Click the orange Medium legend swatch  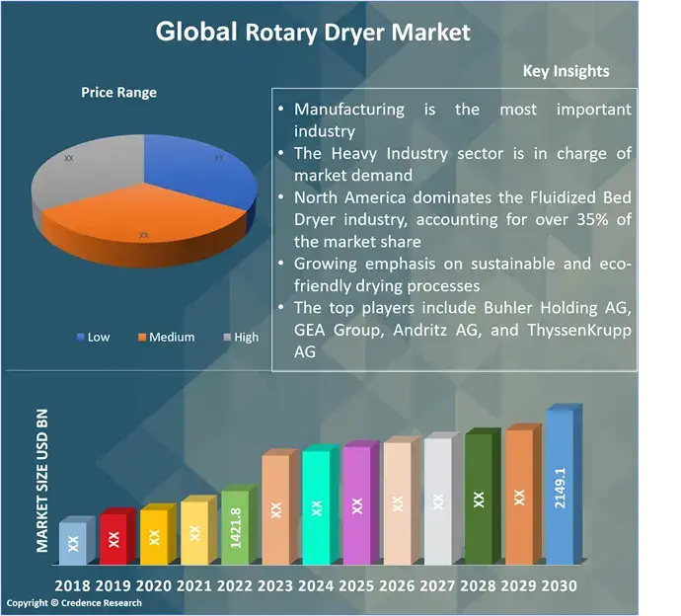[x=142, y=338]
